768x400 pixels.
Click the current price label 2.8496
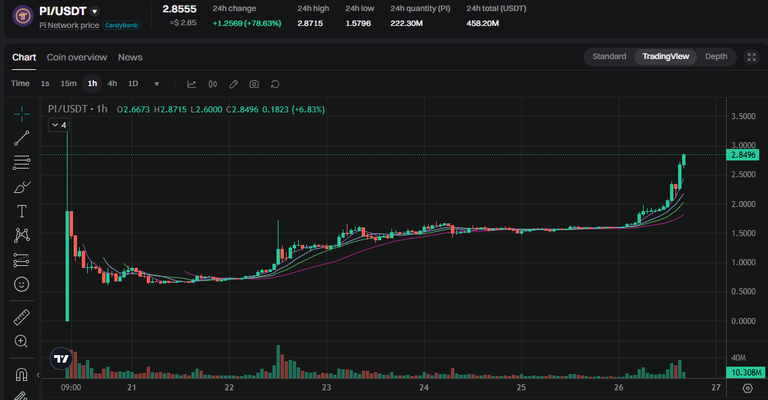pos(743,155)
